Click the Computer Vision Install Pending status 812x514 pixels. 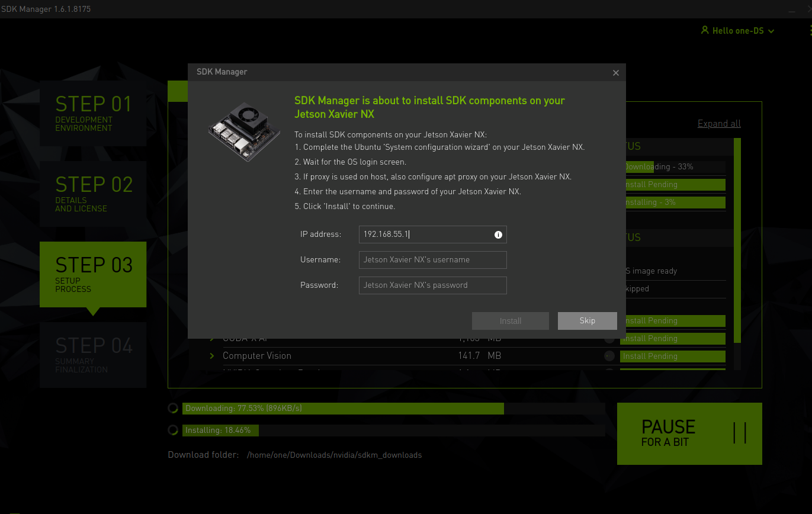coord(673,356)
